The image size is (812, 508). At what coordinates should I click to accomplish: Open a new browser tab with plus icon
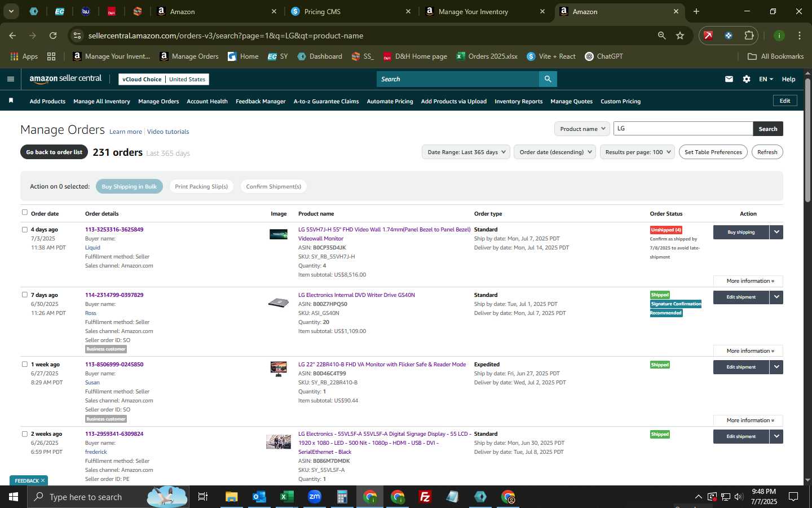pyautogui.click(x=696, y=11)
